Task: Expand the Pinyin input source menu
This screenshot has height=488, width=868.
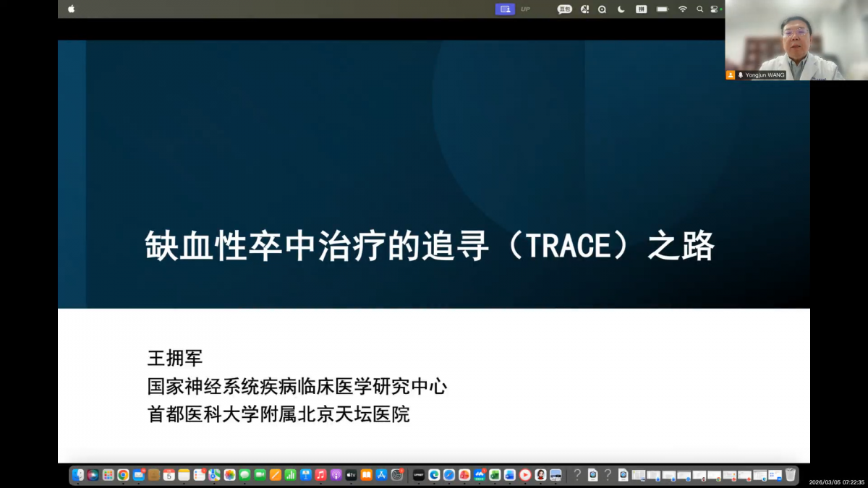Action: pos(641,9)
